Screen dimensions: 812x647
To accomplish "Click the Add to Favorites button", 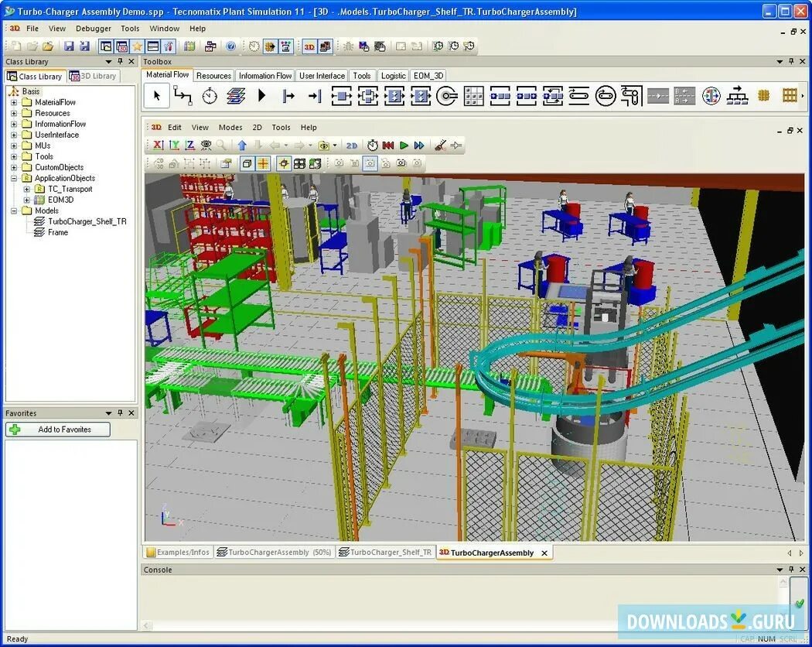I will [58, 430].
